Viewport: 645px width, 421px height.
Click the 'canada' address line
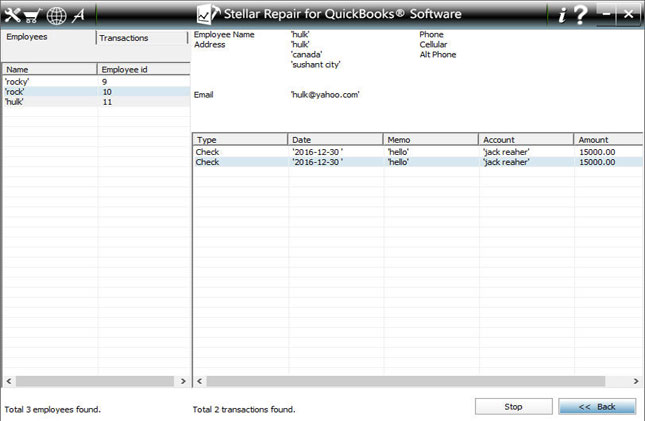click(x=306, y=54)
